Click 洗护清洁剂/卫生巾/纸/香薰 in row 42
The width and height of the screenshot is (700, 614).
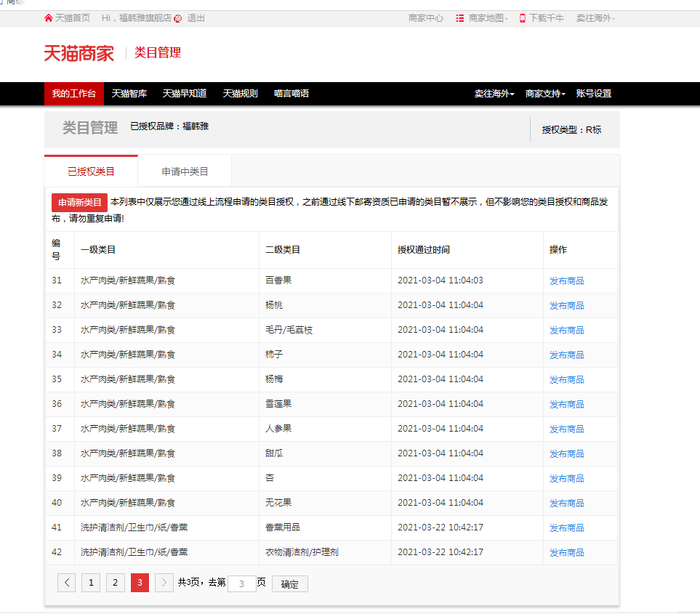pos(134,552)
